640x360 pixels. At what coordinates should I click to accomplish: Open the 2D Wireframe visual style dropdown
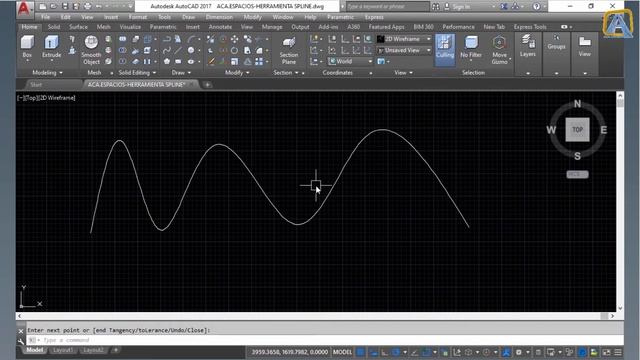(x=404, y=39)
